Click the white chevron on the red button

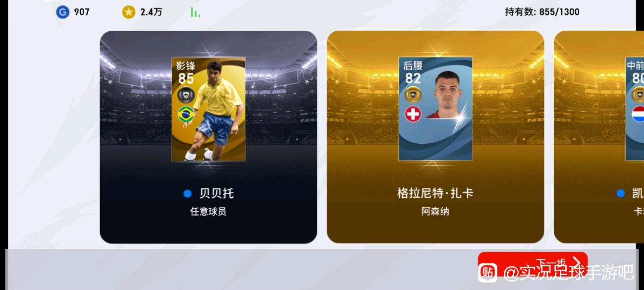click(x=576, y=262)
